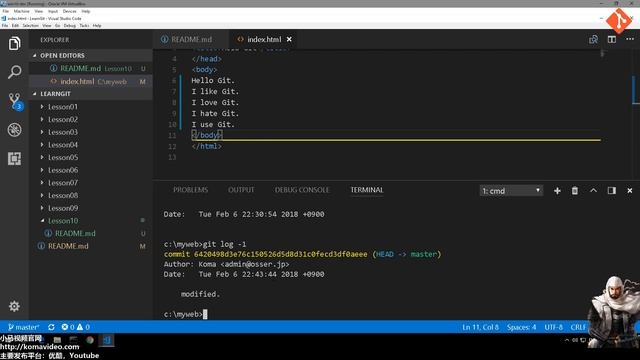Open the VS Code File menu
Screen dimensions: 640x360
5,25
